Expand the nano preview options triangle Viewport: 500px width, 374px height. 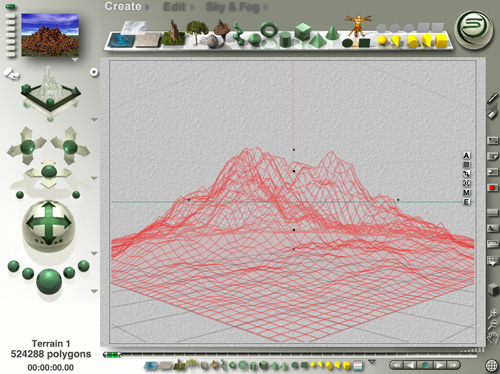pos(75,60)
